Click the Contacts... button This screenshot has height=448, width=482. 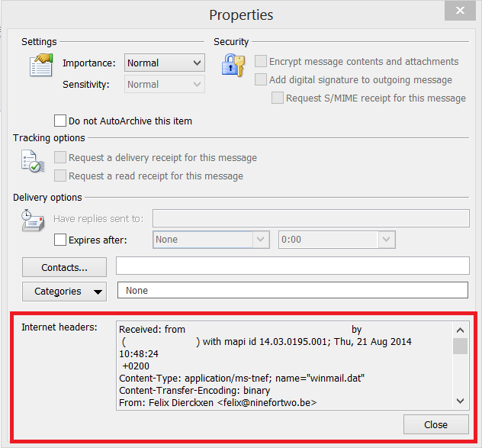(64, 267)
